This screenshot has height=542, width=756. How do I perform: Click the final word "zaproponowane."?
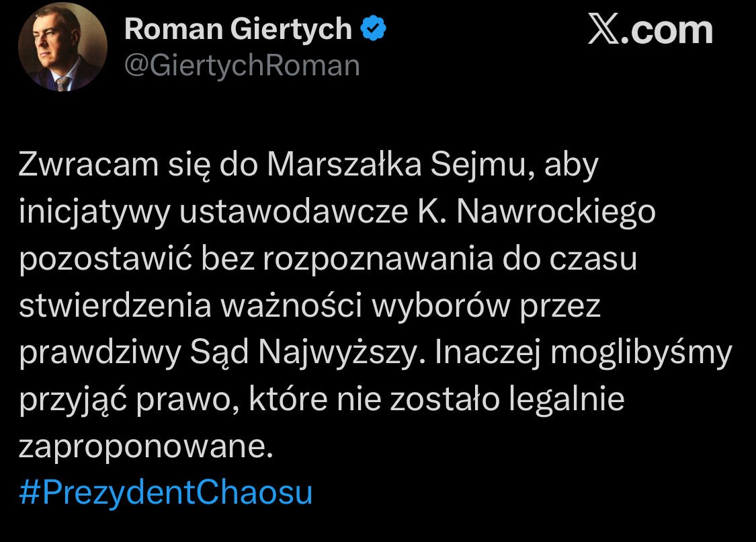point(146,447)
